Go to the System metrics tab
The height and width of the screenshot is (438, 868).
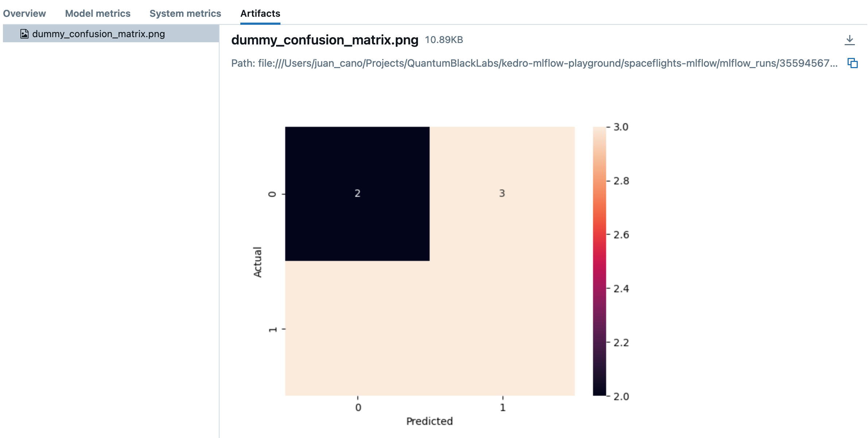coord(185,13)
